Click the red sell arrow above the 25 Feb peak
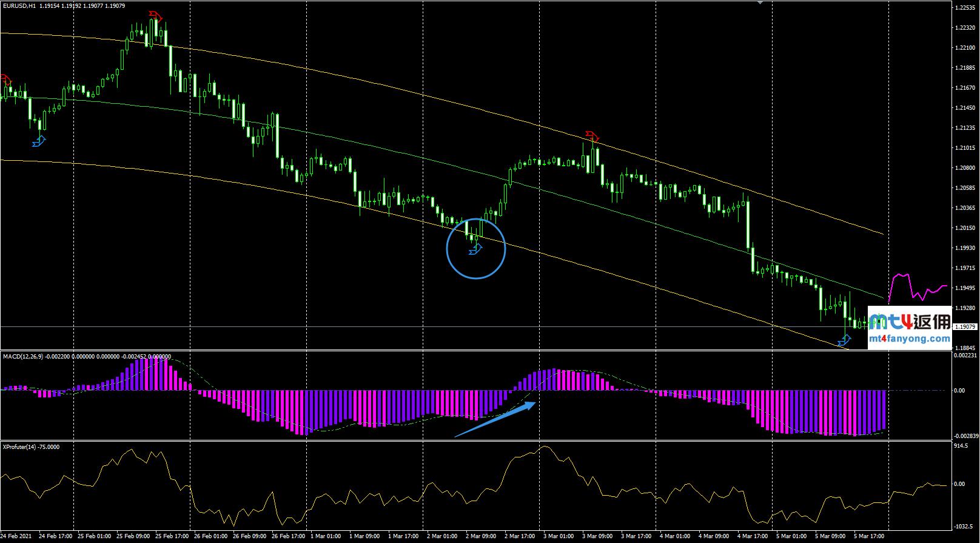The image size is (980, 543). pyautogui.click(x=155, y=15)
